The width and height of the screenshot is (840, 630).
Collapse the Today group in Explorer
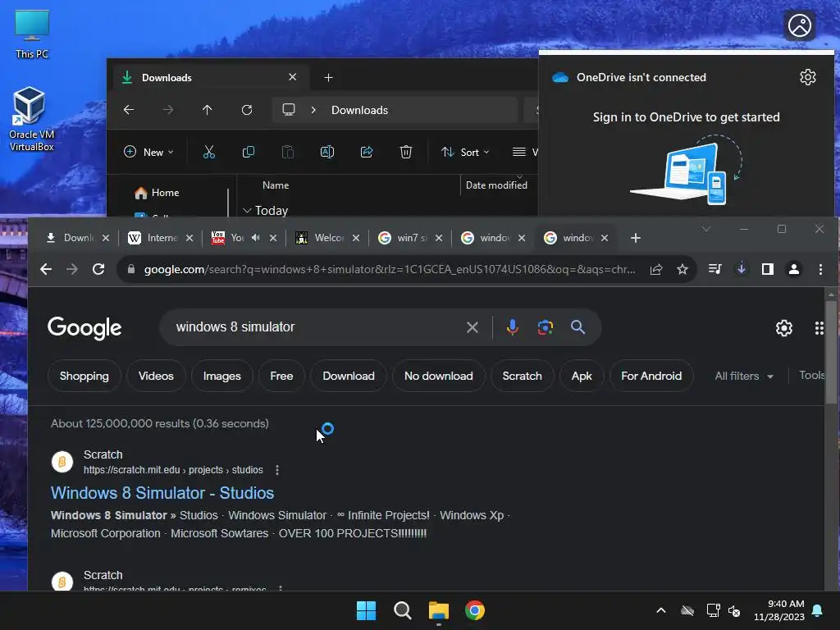tap(247, 211)
